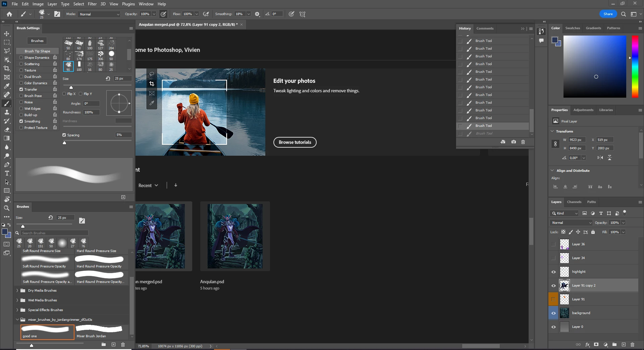Click the Browse tutorials button
Viewport: 644px width, 350px height.
click(295, 142)
